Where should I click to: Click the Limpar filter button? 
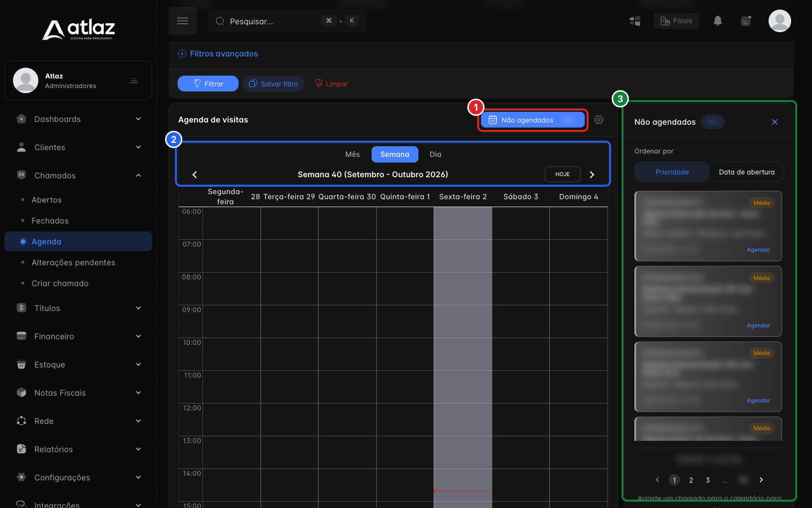[332, 84]
